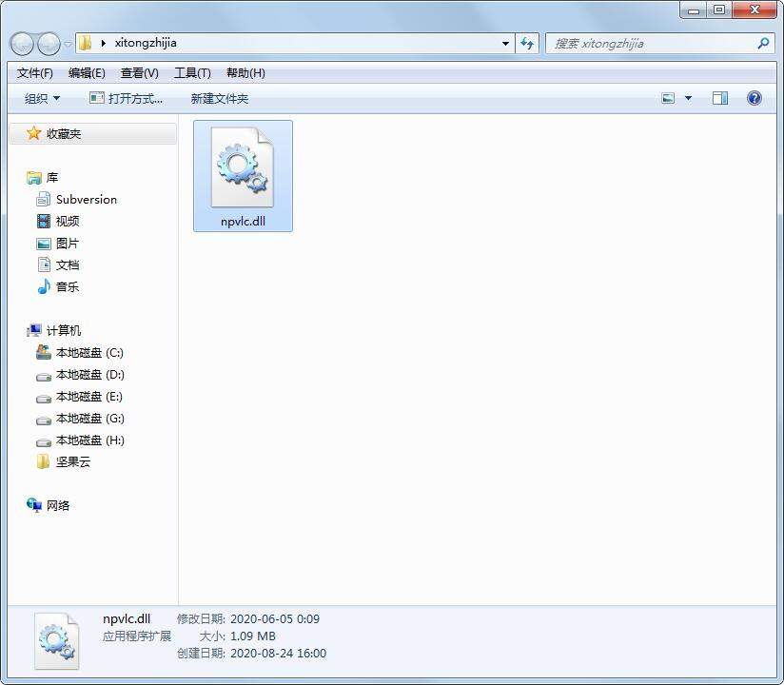The width and height of the screenshot is (784, 685).
Task: Open 本地磁盘 (C:) drive
Action: click(90, 352)
